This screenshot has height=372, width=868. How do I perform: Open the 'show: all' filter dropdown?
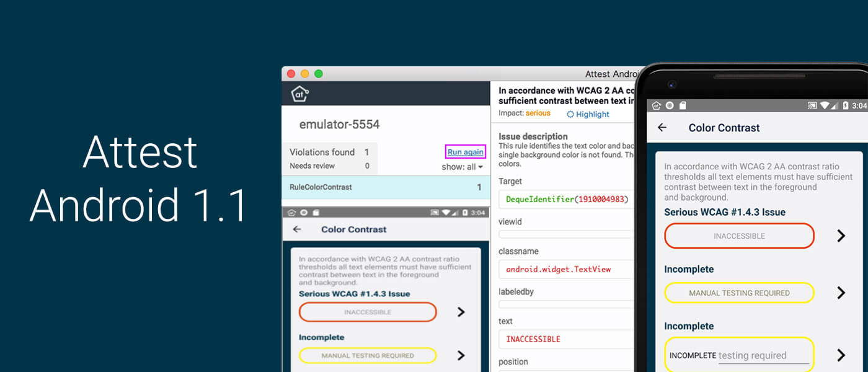(x=462, y=167)
